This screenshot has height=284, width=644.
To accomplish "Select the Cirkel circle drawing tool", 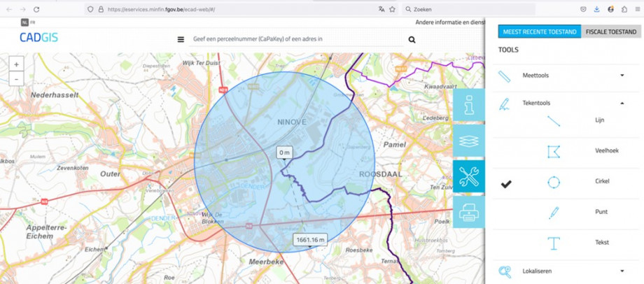I will pos(554,182).
